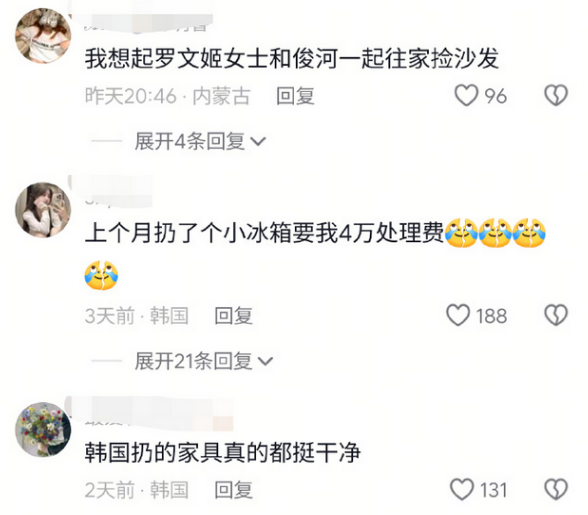Expand the 展开21条回复 replies

pyautogui.click(x=204, y=361)
